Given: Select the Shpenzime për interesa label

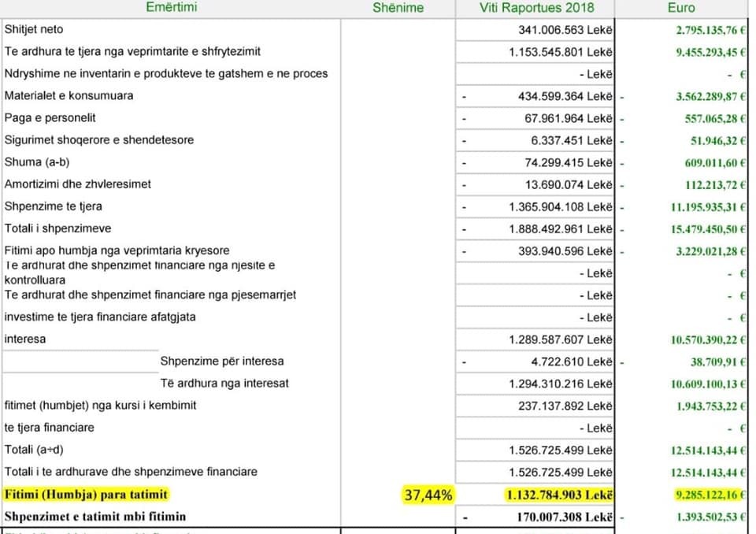Looking at the screenshot, I should point(222,361).
